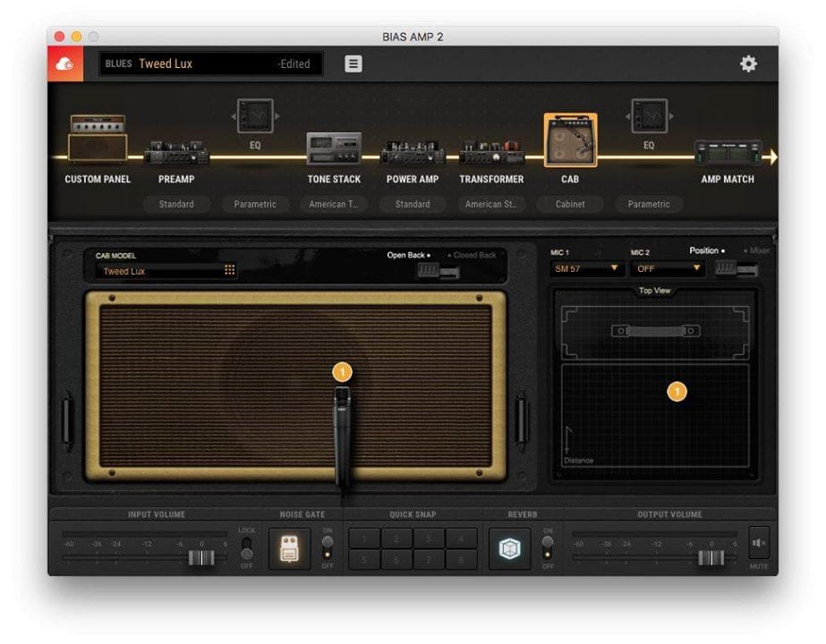Open the Noise Gate pedal settings
Viewport: 826px width, 644px height.
289,548
